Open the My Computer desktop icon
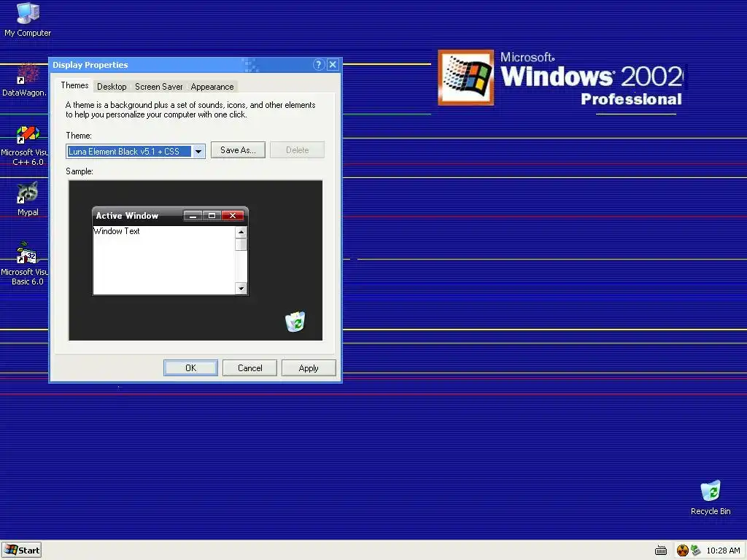747x560 pixels. click(x=28, y=20)
